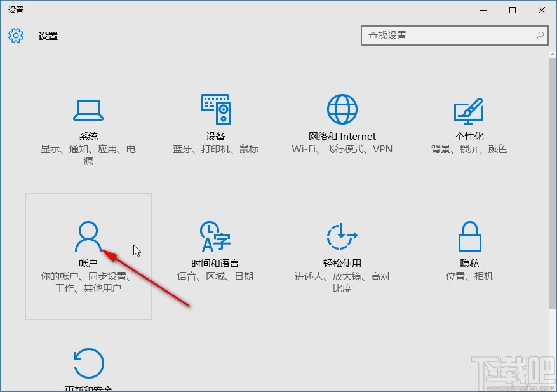
Task: Click the magnifier icon in search box
Action: coord(539,36)
